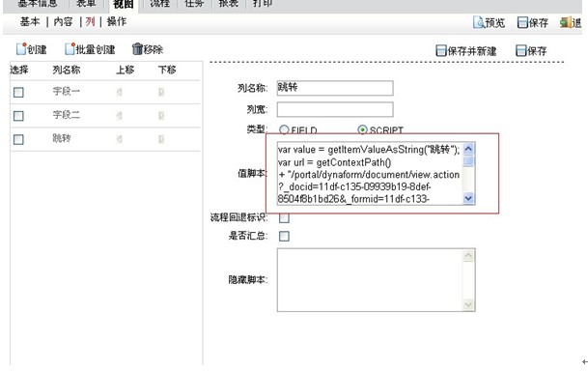Move 字段一 row down with its 下移 arrow
This screenshot has width=588, height=371.
tap(161, 92)
